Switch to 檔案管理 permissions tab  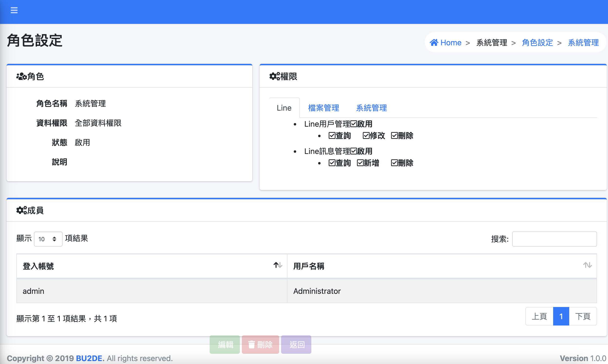[x=324, y=108]
